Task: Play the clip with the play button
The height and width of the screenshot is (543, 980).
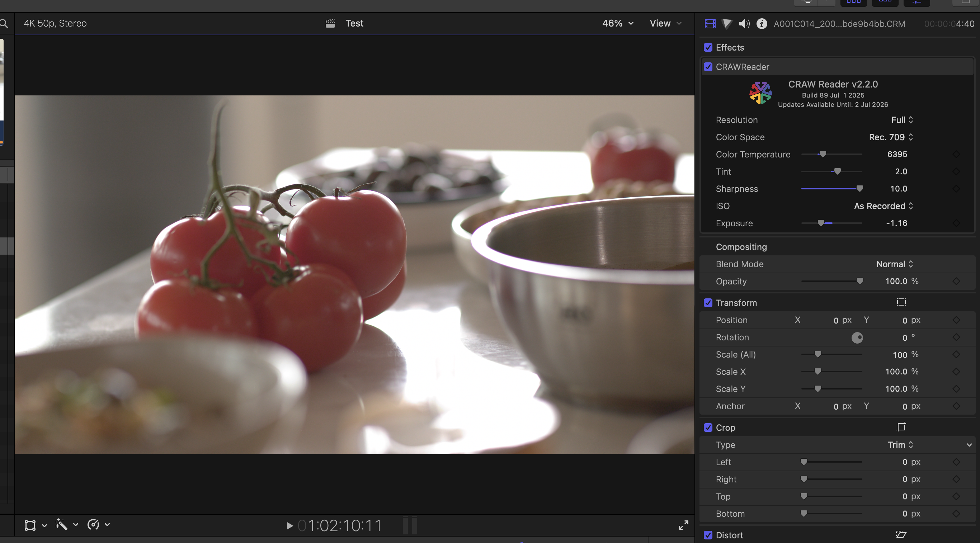Action: (x=289, y=525)
